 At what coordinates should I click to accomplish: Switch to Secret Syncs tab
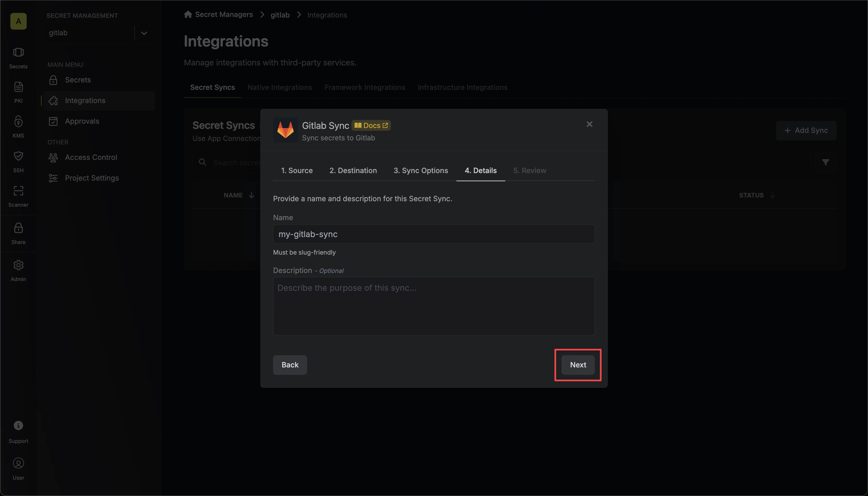click(213, 88)
